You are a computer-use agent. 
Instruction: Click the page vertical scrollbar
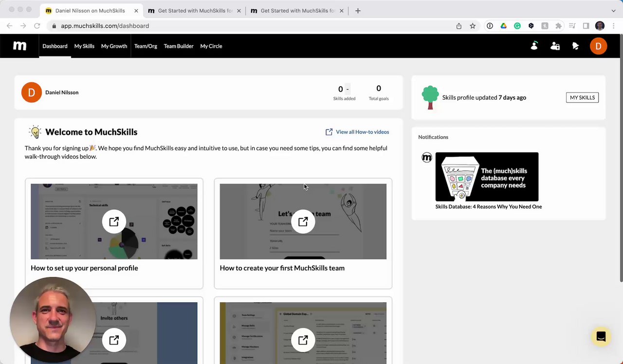point(621,158)
